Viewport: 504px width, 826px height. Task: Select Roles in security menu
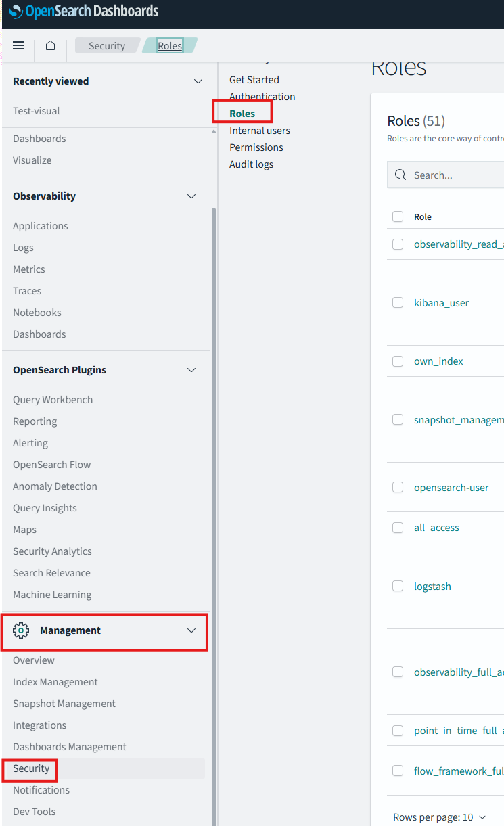(x=242, y=114)
